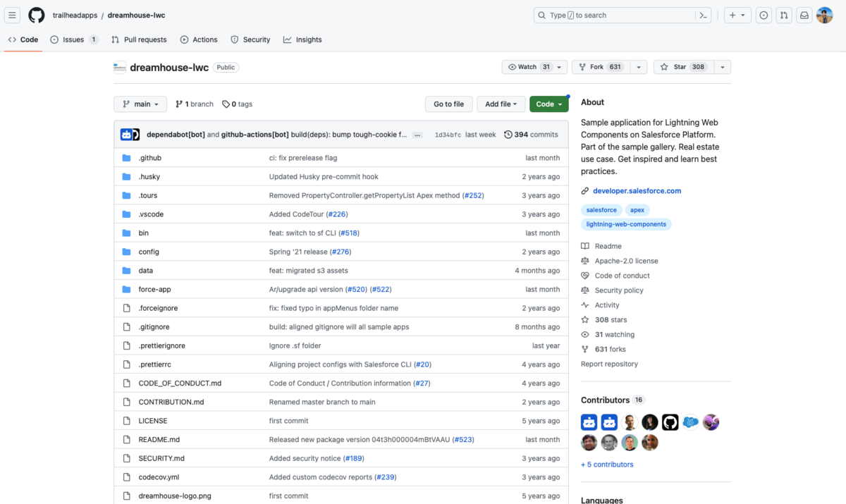846x504 pixels.
Task: Click the Readme book icon
Action: click(x=585, y=246)
